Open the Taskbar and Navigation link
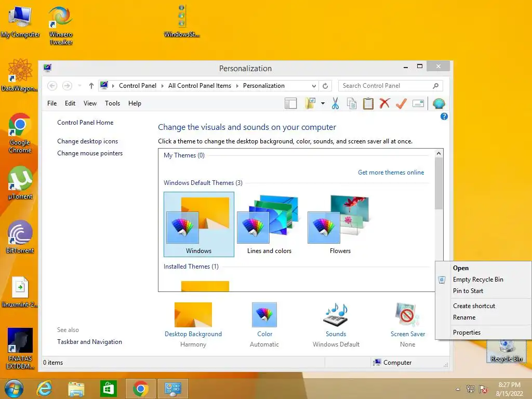This screenshot has height=399, width=532. pyautogui.click(x=89, y=342)
